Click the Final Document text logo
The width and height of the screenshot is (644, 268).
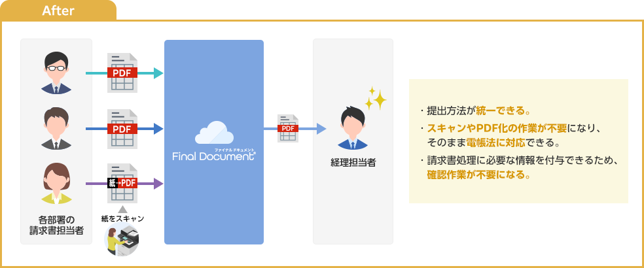point(213,156)
